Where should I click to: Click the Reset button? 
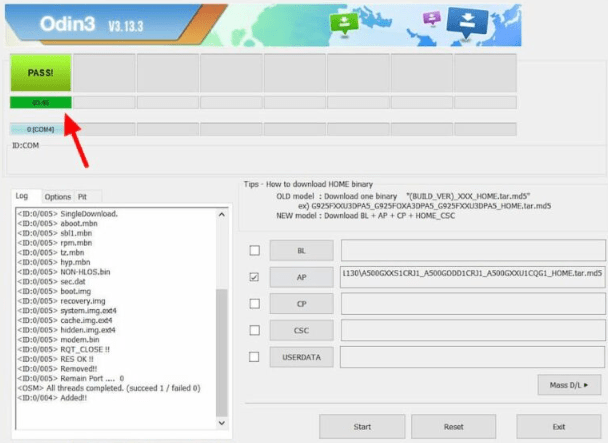click(x=454, y=427)
